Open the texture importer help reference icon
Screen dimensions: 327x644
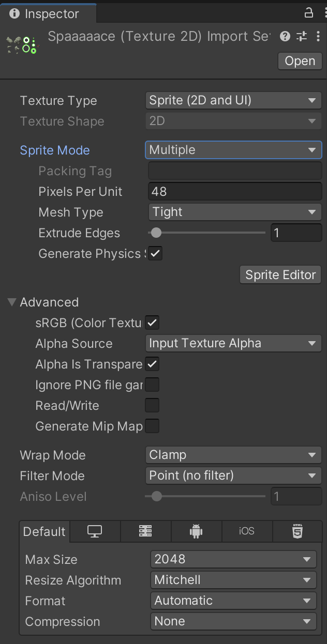point(285,36)
